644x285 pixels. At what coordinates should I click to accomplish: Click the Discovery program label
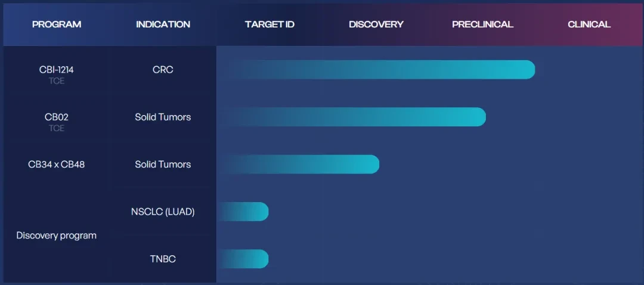click(x=57, y=236)
